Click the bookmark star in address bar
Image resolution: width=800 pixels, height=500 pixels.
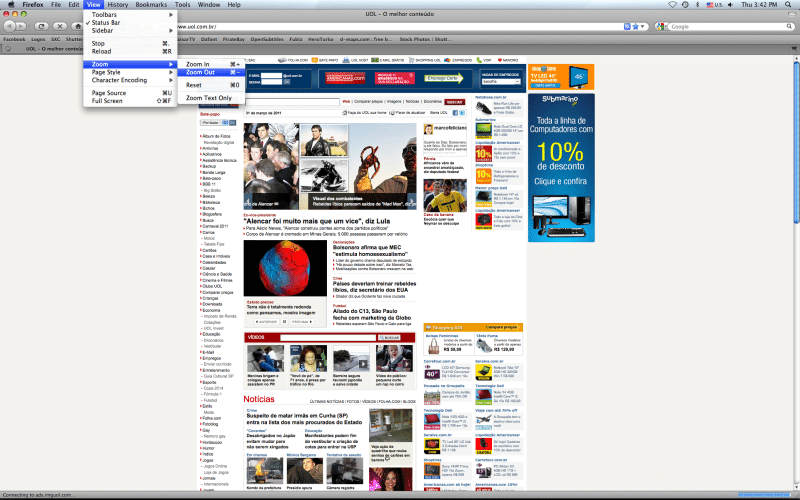[x=635, y=27]
